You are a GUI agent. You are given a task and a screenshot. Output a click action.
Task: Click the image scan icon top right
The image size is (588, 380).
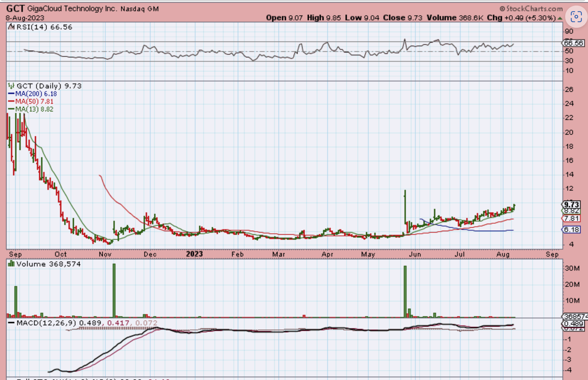[576, 17]
